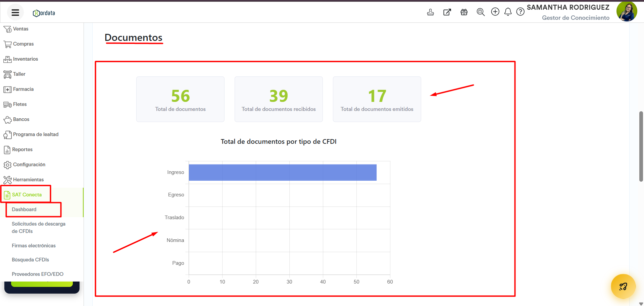644x306 pixels.
Task: Click the external link icon
Action: [447, 12]
